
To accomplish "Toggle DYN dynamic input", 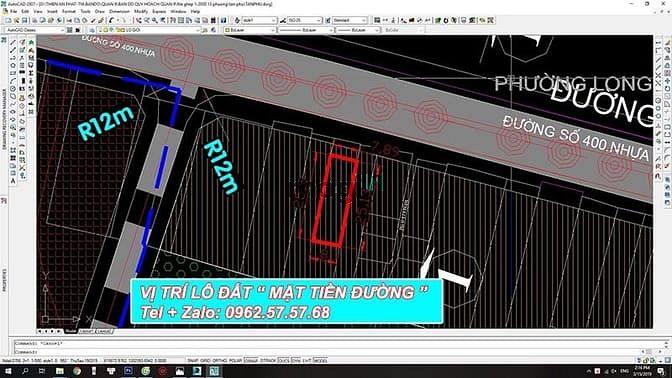I will tap(296, 360).
